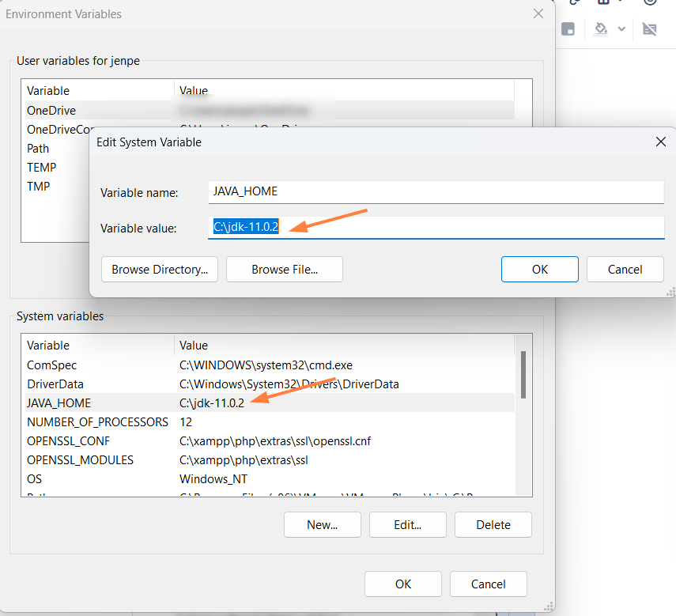Viewport: 676px width, 616px height.
Task: Click the System variables list scrollbar
Action: point(523,376)
